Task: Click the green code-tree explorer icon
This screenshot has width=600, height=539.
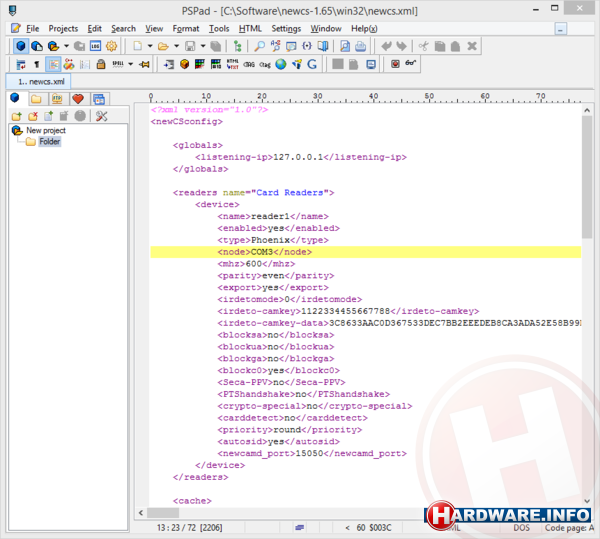Action: tap(238, 46)
